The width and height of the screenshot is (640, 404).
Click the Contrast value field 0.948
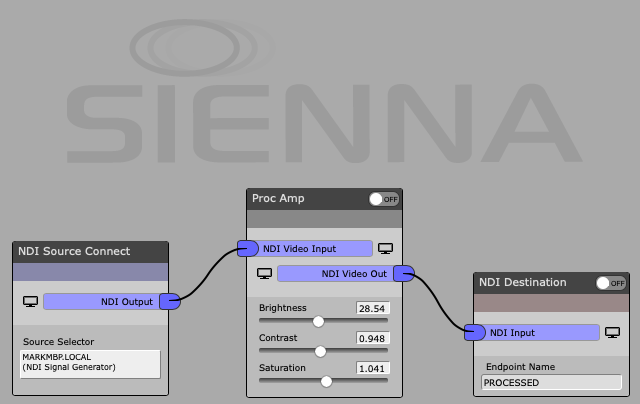click(x=373, y=338)
